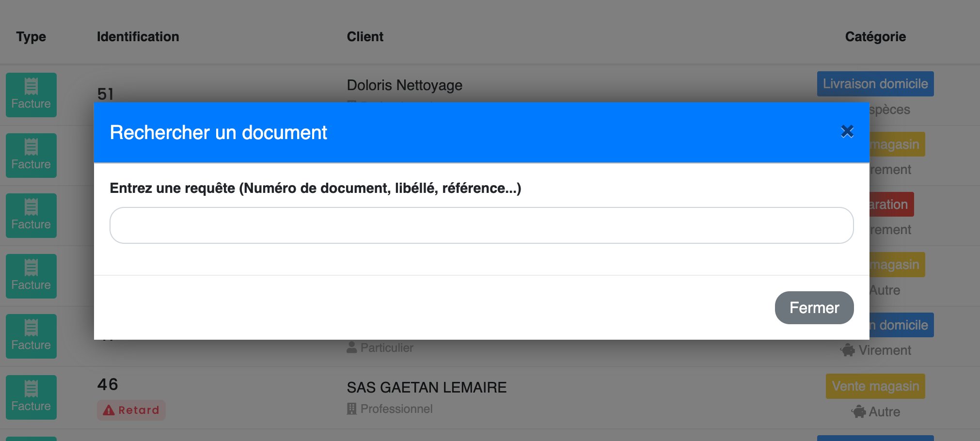Select the Vente magasin tag for SAS GAETAN LEMAIRE
This screenshot has width=980, height=441.
tap(875, 386)
